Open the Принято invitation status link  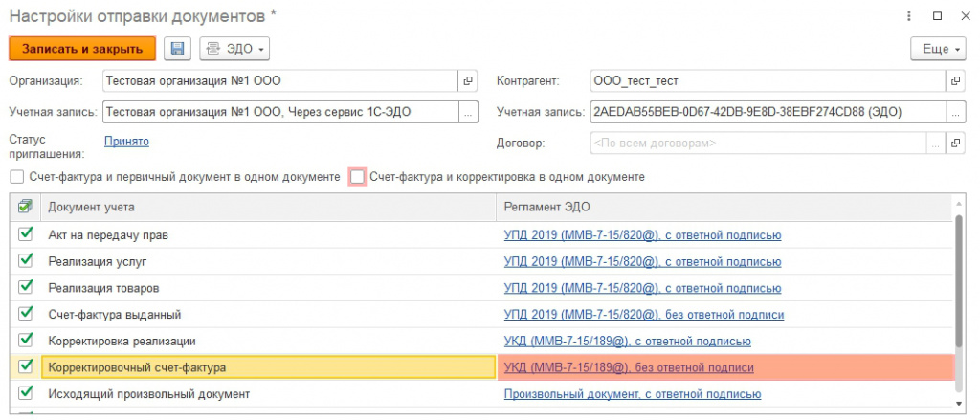[126, 142]
